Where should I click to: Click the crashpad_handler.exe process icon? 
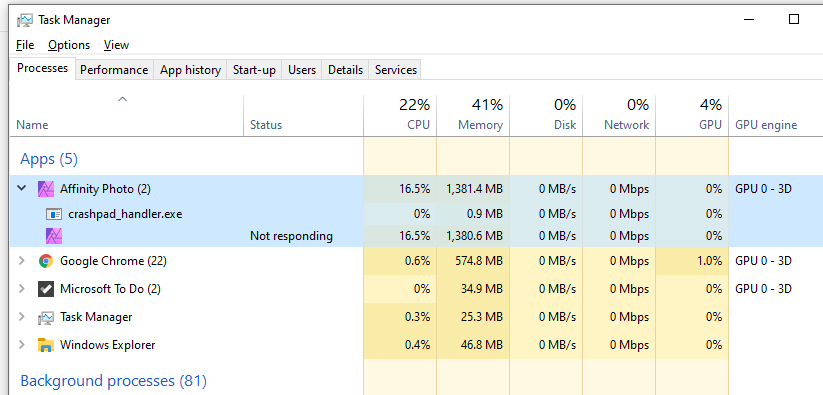pos(54,214)
